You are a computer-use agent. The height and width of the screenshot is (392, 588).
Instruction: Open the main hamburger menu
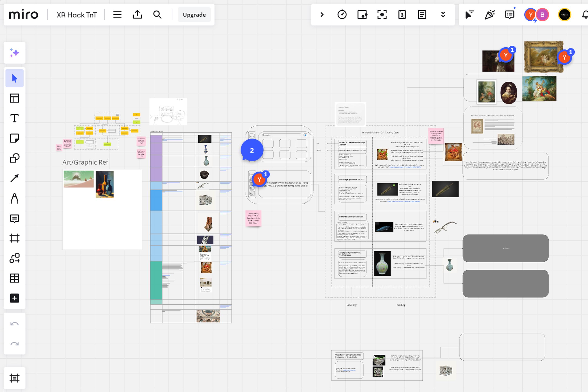click(117, 15)
